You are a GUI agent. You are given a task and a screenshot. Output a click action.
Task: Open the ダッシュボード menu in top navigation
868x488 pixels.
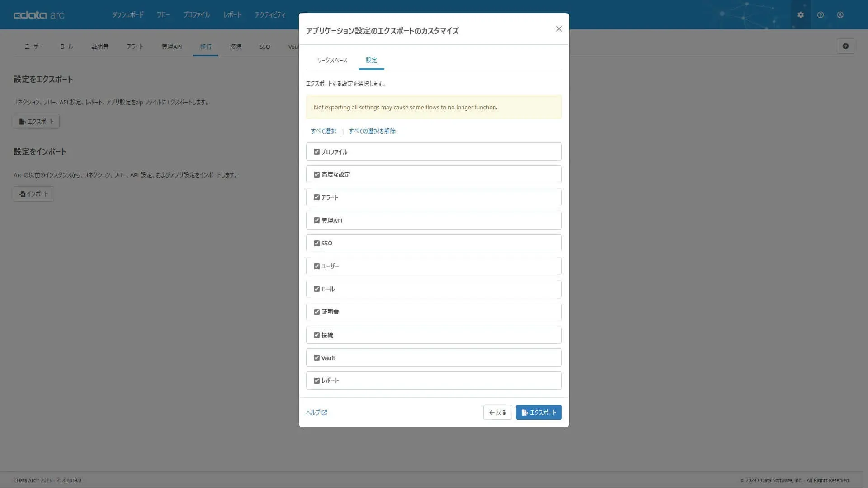tap(128, 15)
